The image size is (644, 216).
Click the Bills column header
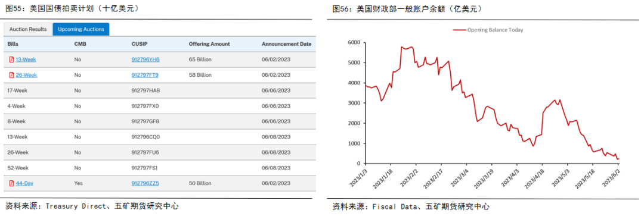click(13, 44)
